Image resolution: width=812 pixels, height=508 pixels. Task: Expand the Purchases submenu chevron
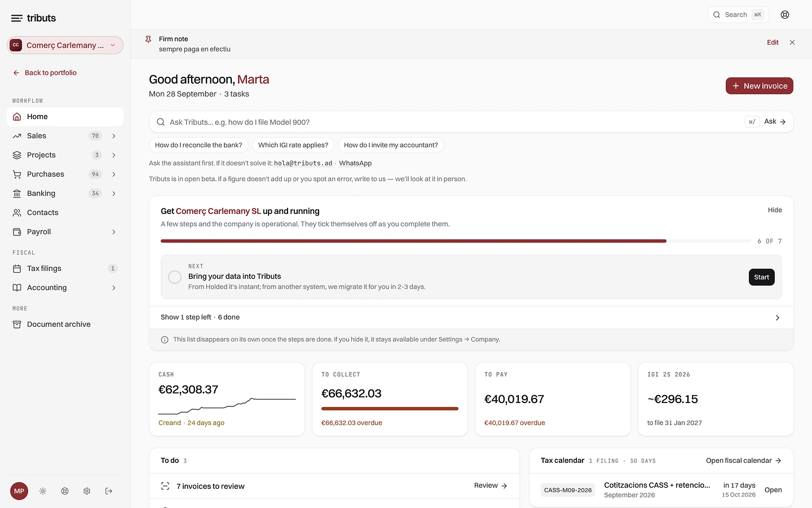click(x=114, y=174)
